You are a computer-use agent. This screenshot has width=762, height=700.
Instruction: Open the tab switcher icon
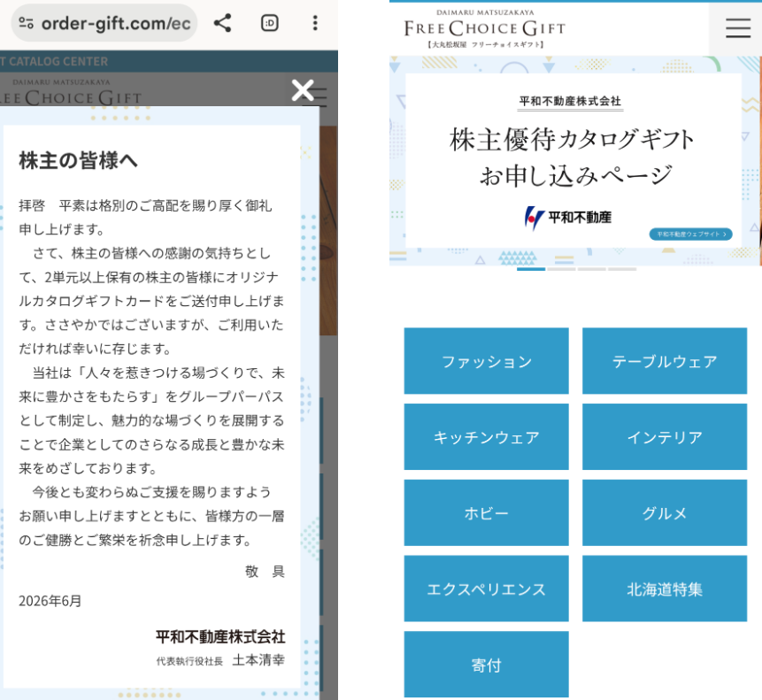270,23
